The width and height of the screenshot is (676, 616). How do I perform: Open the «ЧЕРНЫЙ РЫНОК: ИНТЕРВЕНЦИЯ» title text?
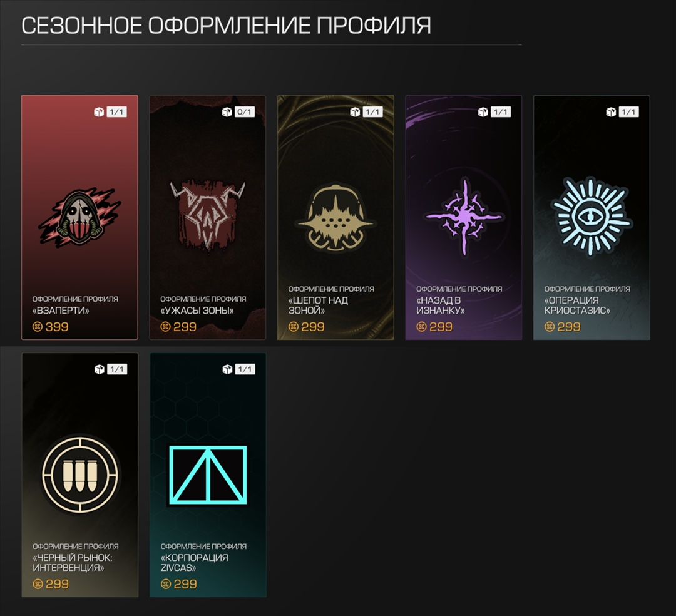73,563
